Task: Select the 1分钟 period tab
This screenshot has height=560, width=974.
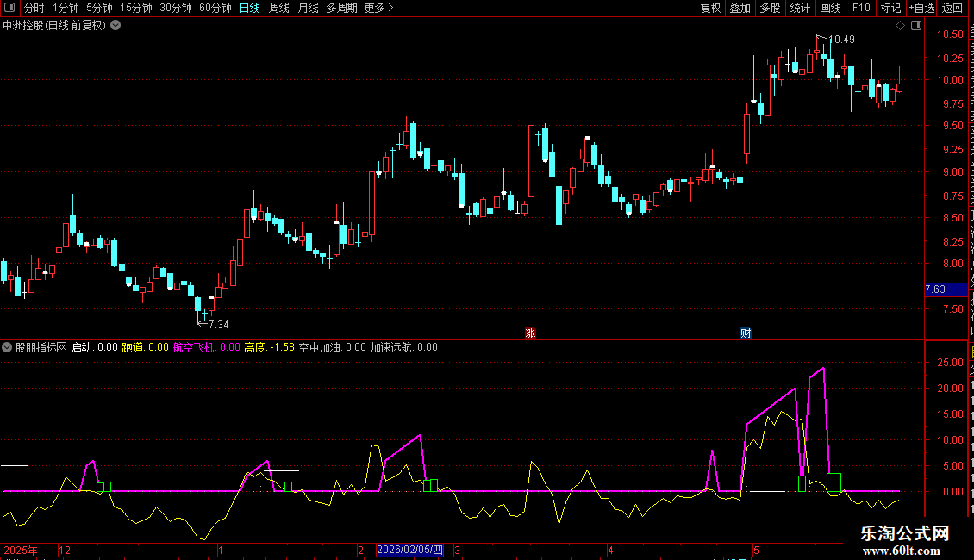Action: 66,8
